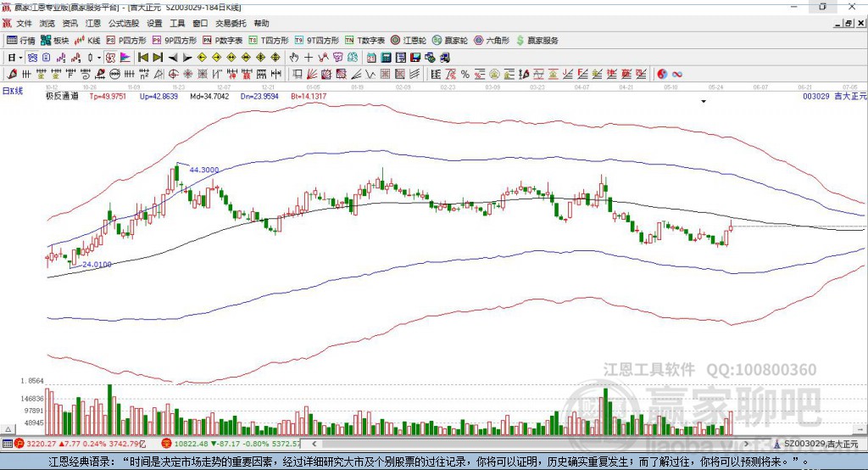This screenshot has width=868, height=470.
Task: Open the P四方形 tool
Action: tap(126, 41)
